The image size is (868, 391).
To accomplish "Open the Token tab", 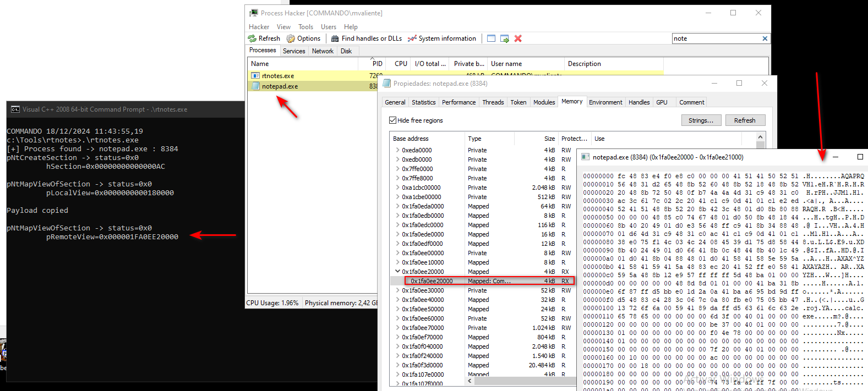I will 518,102.
